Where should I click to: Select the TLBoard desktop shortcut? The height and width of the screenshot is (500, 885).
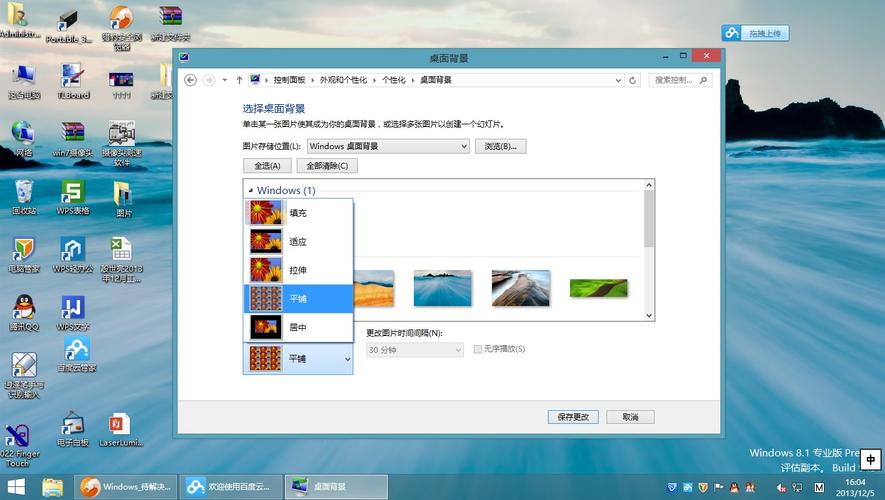pyautogui.click(x=73, y=82)
